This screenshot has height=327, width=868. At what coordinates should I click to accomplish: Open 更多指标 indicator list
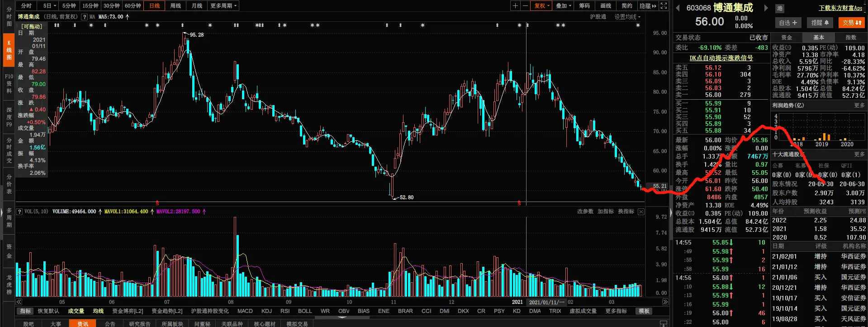(x=616, y=311)
